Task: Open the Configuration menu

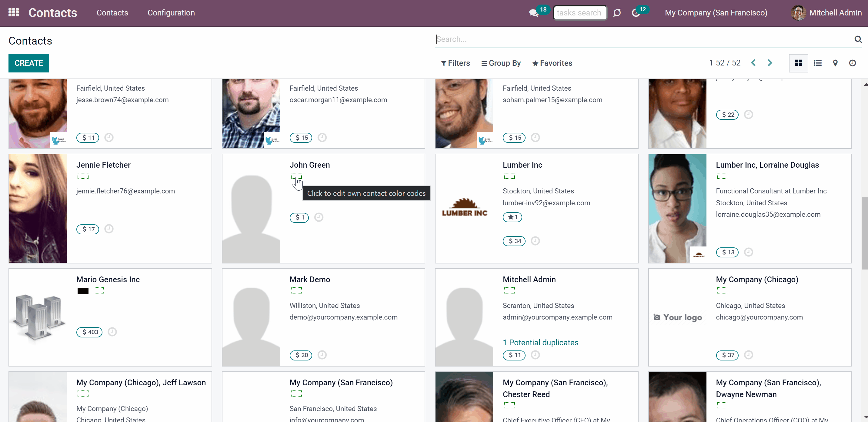Action: (x=171, y=13)
